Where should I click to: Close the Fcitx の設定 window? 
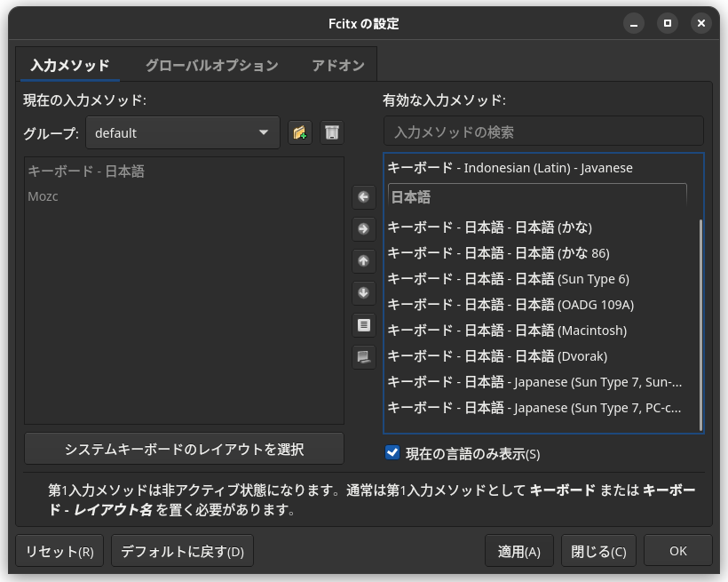click(701, 23)
